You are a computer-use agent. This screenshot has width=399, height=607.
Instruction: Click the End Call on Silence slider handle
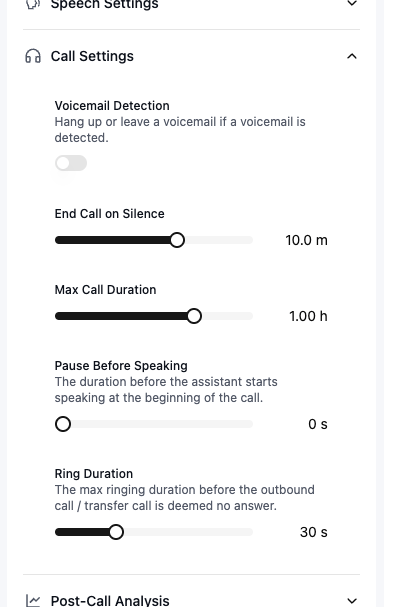pyautogui.click(x=177, y=240)
